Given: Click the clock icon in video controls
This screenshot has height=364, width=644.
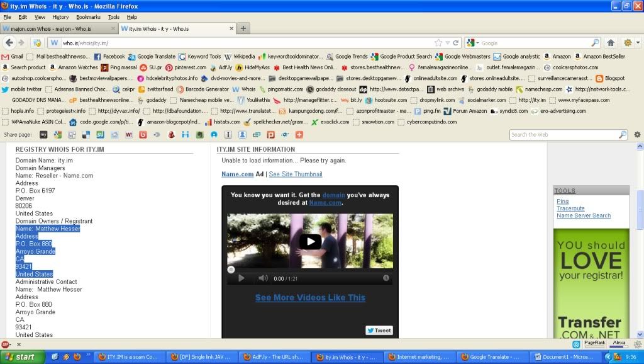Looking at the screenshot, I should tap(386, 278).
